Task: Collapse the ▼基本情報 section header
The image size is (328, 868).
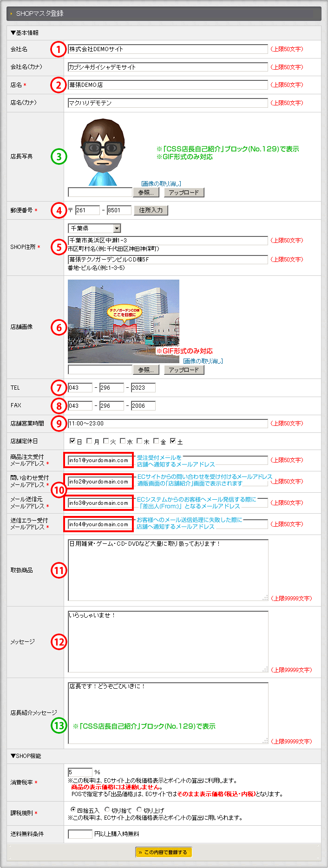Action: 25,33
